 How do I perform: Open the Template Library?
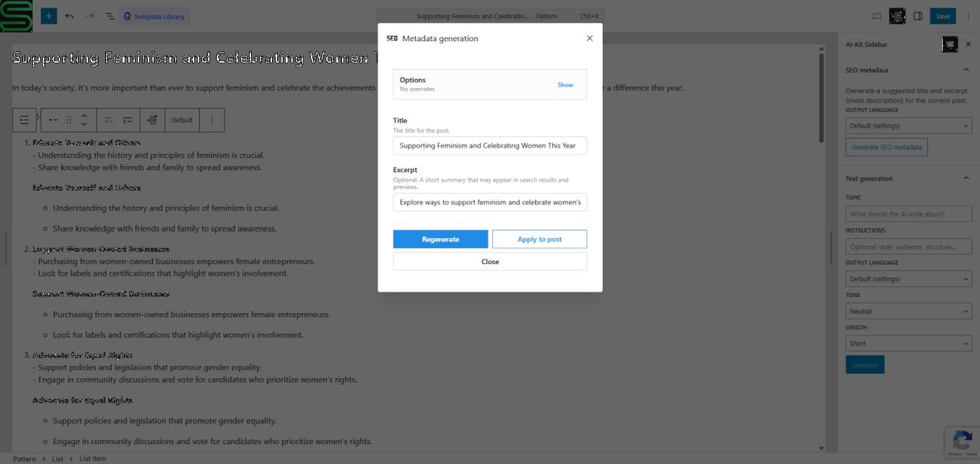tap(154, 16)
